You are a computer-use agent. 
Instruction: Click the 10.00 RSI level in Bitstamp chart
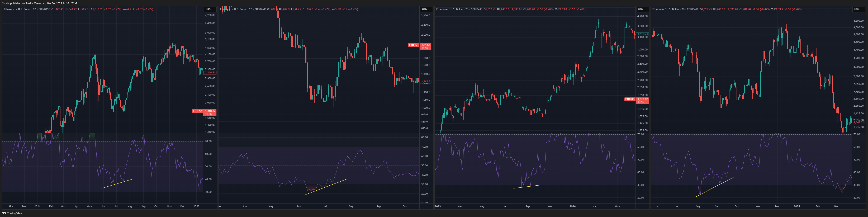(x=425, y=203)
